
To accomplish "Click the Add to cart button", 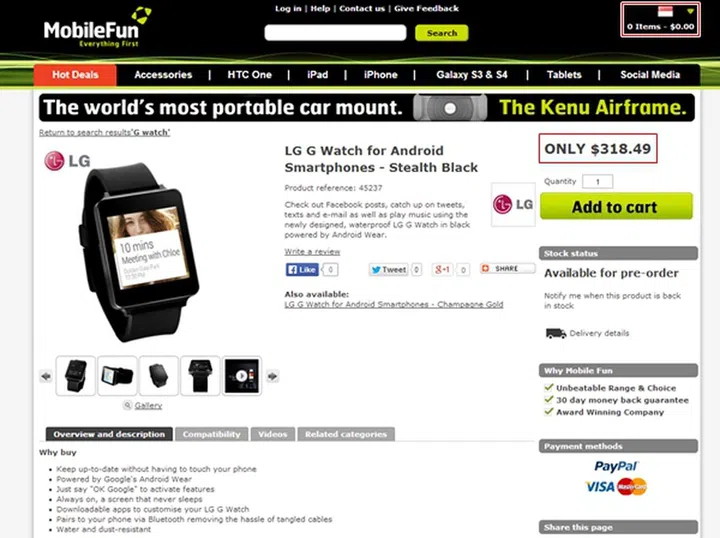I will (x=616, y=207).
